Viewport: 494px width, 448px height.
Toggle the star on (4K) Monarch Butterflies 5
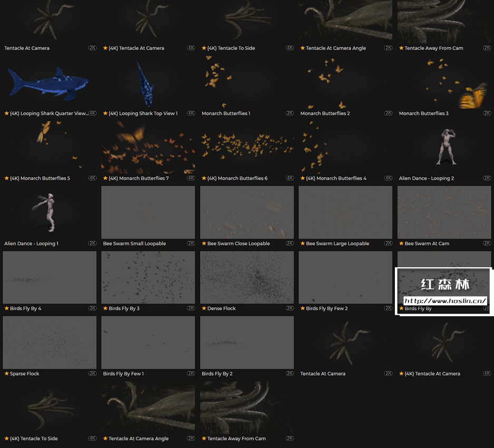click(6, 178)
